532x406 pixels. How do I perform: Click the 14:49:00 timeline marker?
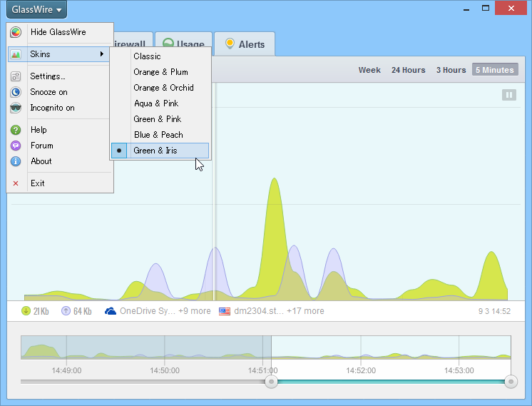click(66, 371)
